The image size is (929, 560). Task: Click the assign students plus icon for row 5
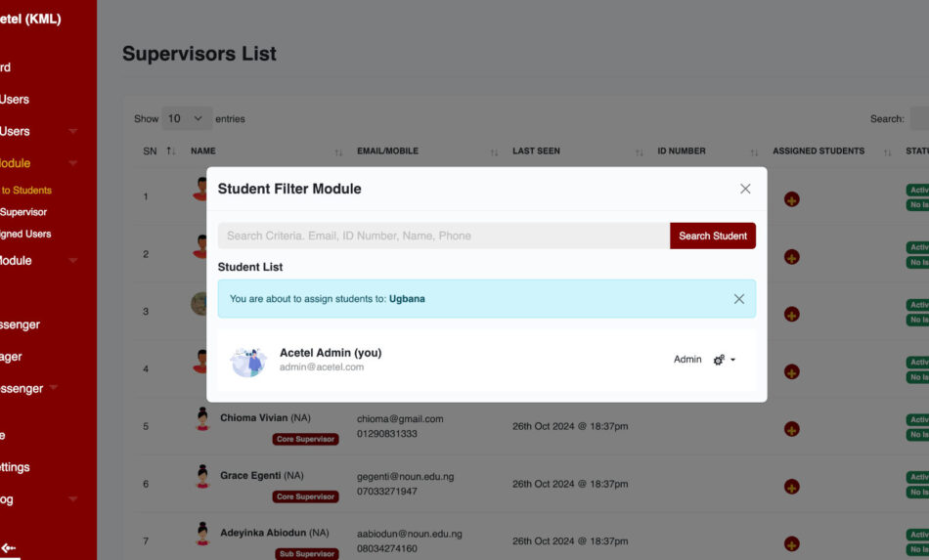coord(791,429)
